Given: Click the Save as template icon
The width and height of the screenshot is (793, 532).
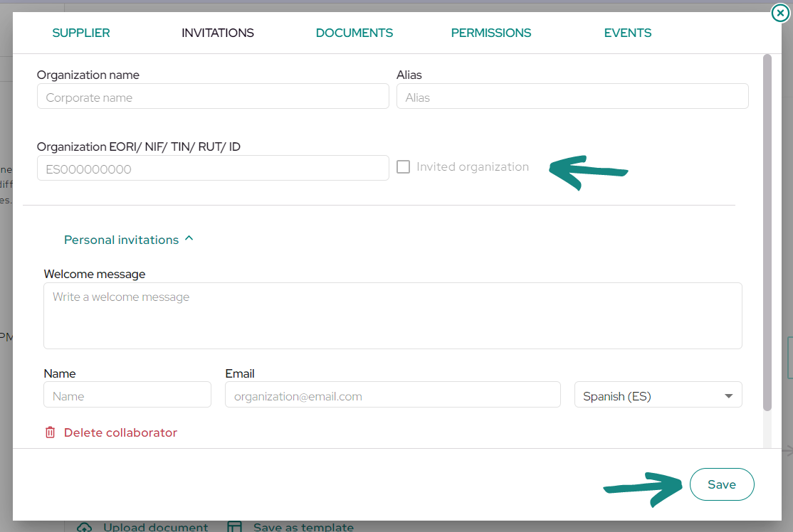Looking at the screenshot, I should click(x=235, y=526).
